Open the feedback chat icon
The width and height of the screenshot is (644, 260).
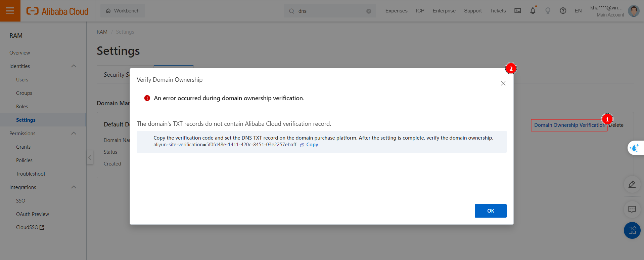click(632, 210)
